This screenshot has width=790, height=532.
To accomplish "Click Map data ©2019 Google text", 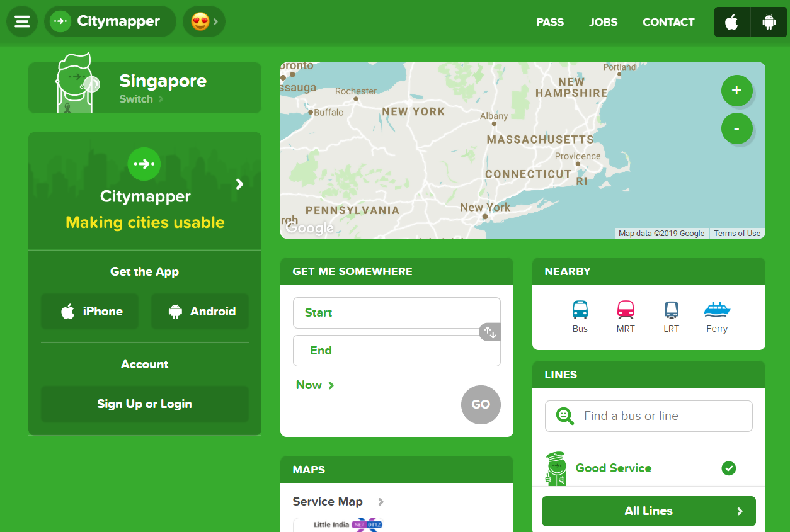I will click(x=661, y=233).
